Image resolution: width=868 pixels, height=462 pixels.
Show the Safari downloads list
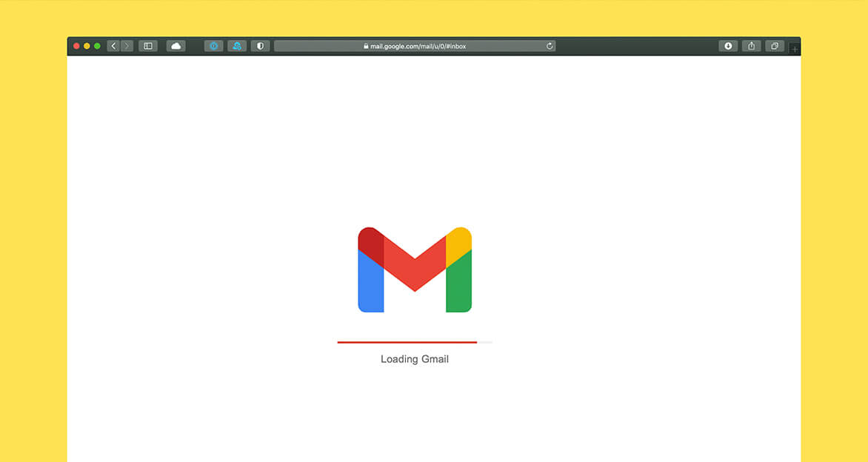point(728,46)
